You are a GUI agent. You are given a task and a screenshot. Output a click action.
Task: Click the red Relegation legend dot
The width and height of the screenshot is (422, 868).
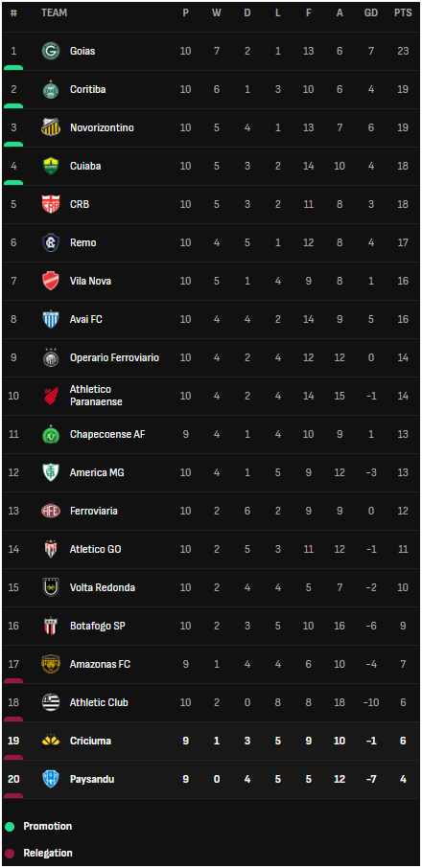[x=10, y=854]
